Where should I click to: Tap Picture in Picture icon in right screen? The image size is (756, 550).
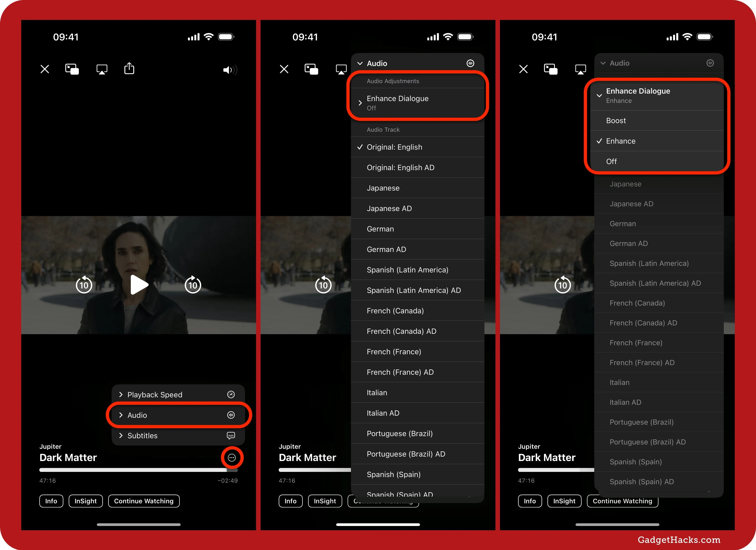click(551, 69)
